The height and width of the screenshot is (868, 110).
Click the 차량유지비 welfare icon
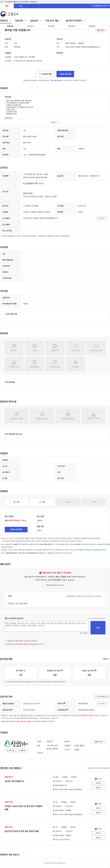(x=55, y=348)
